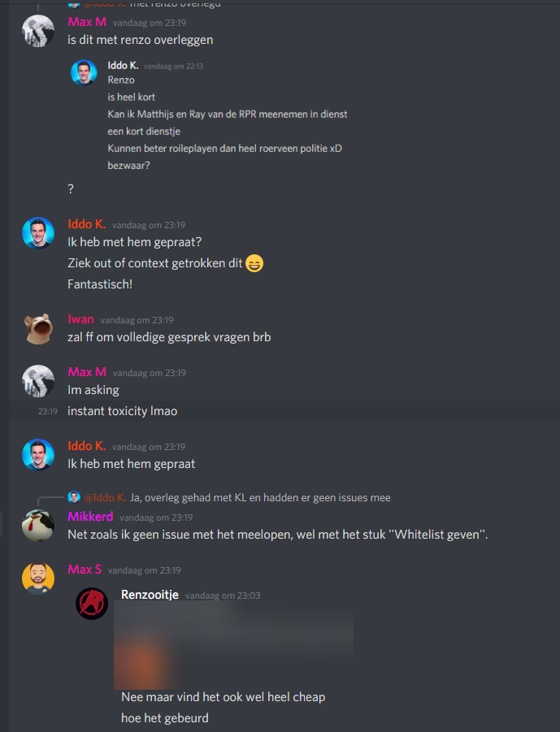Open Max M's avatar beside 'Im asking'

[38, 381]
